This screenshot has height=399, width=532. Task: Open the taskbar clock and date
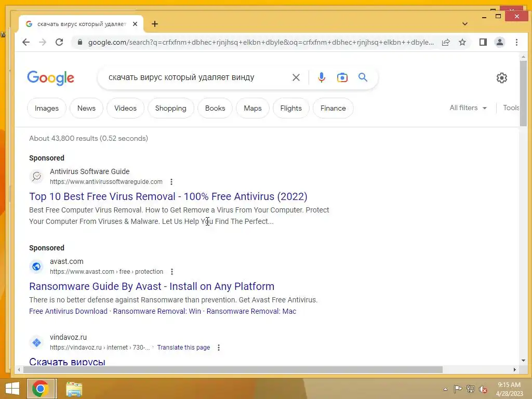[x=509, y=389]
